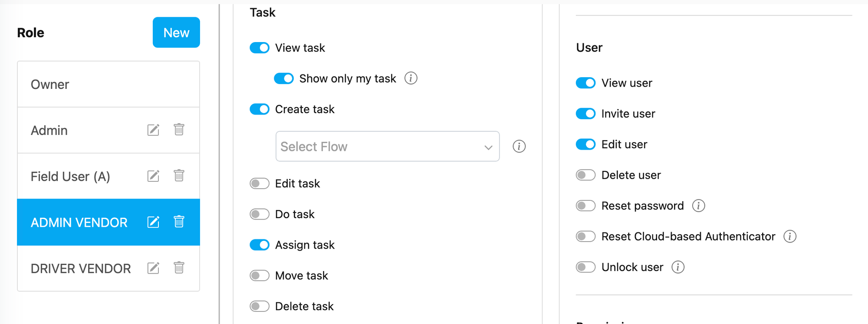This screenshot has height=324, width=868.
Task: Turn off Edit user toggle
Action: click(585, 144)
